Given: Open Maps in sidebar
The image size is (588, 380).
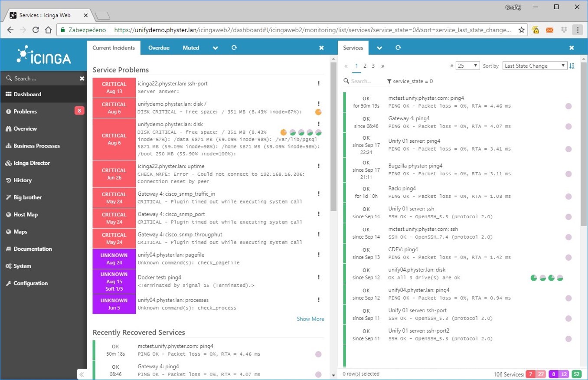Looking at the screenshot, I should pyautogui.click(x=43, y=232).
